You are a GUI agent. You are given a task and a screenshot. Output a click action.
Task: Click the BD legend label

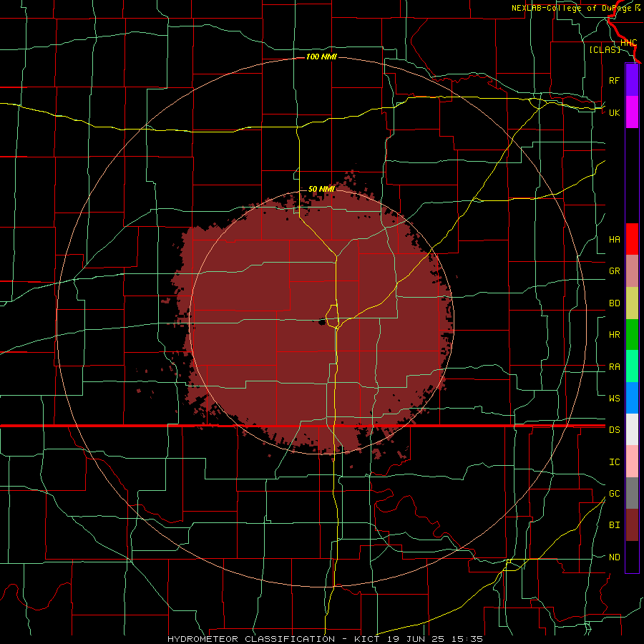[x=614, y=303]
